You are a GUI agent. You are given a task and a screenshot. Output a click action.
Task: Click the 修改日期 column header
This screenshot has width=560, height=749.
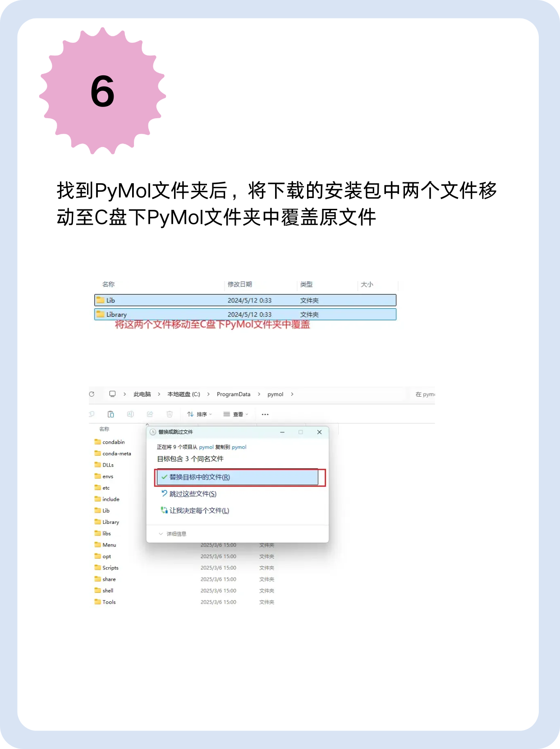pyautogui.click(x=240, y=284)
